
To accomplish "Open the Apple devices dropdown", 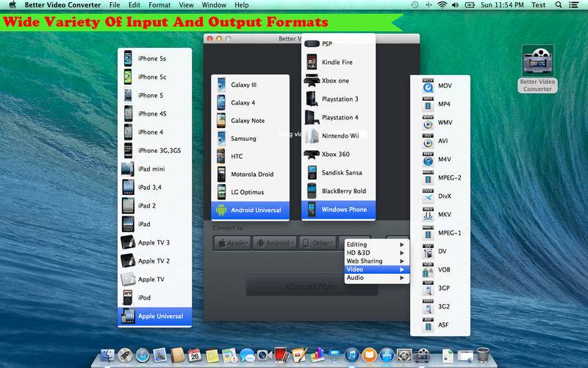I will (232, 244).
